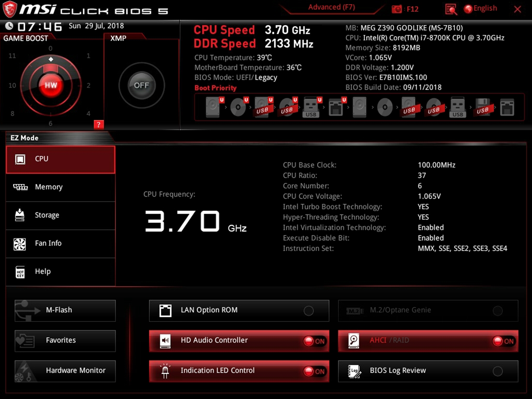The image size is (532, 399).
Task: Select the UEFI USB key boot icon
Action: tap(312, 107)
